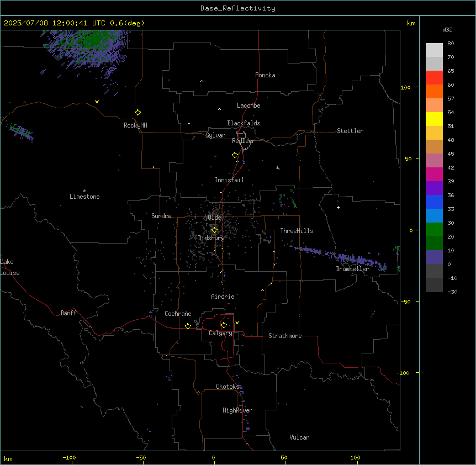Click the yellow radar site marker near Olds

click(214, 230)
